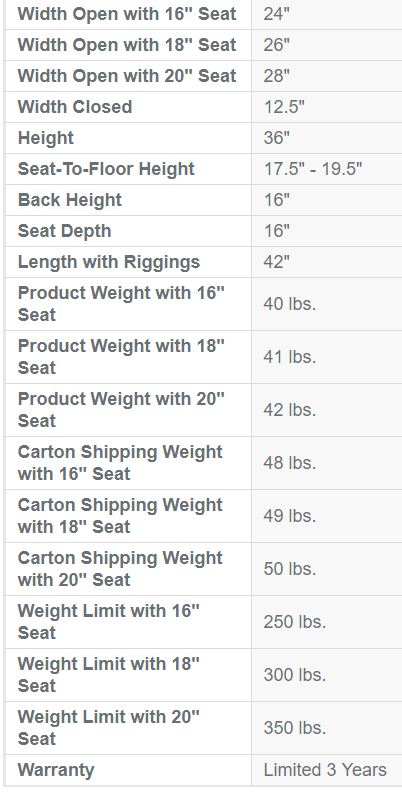This screenshot has height=795, width=402.
Task: Click Carton Shipping Weight with 16" Seat label
Action: [x=120, y=462]
